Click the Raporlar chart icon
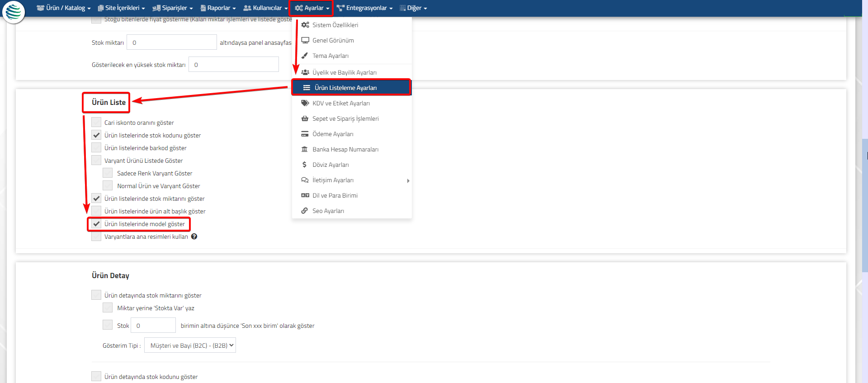The width and height of the screenshot is (868, 383). [x=203, y=8]
